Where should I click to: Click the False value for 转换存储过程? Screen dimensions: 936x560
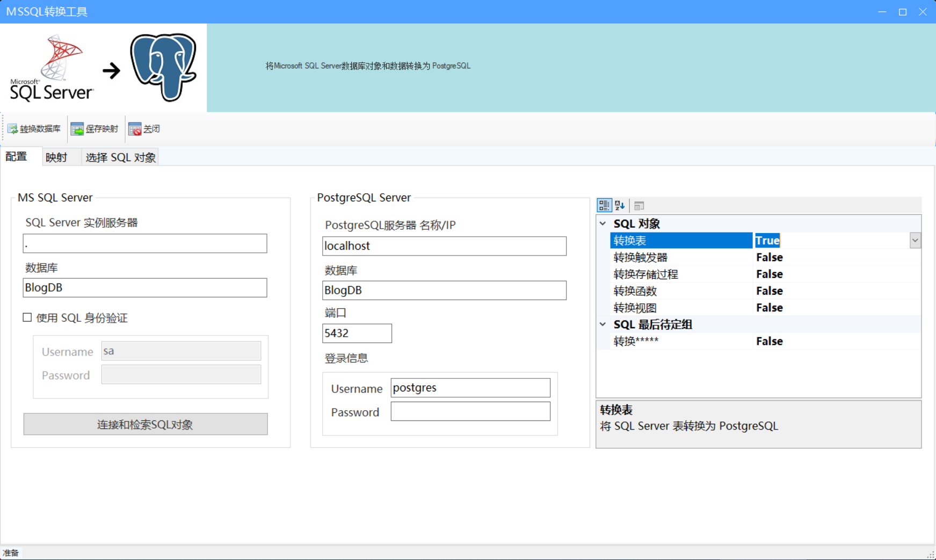[x=770, y=274]
